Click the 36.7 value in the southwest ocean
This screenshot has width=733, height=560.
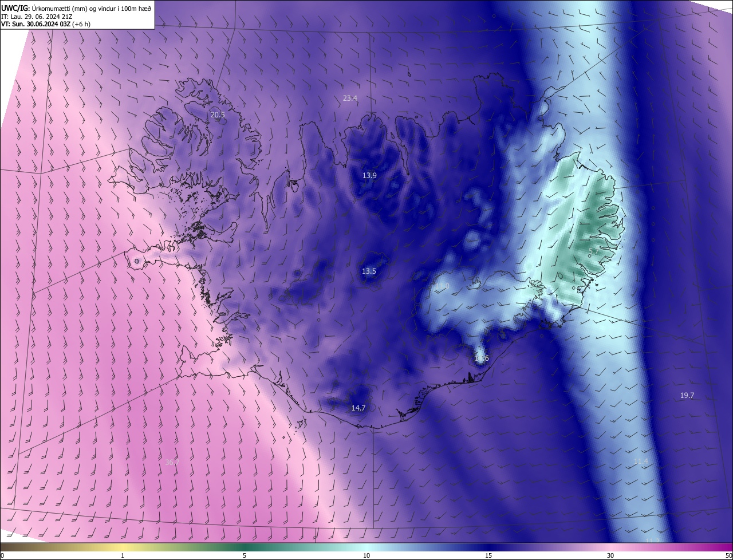(x=172, y=463)
